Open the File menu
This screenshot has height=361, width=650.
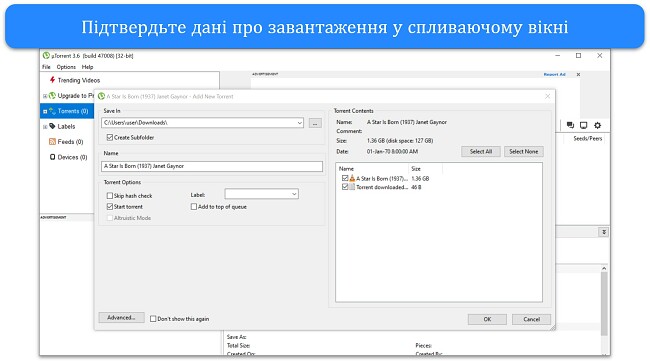click(x=46, y=67)
